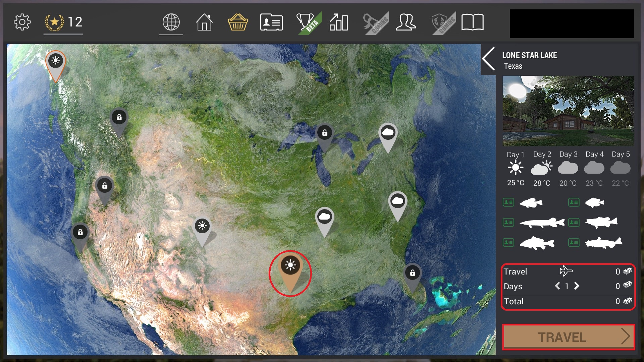Select the sunny Alaska map pin
The image size is (644, 362).
(x=56, y=65)
